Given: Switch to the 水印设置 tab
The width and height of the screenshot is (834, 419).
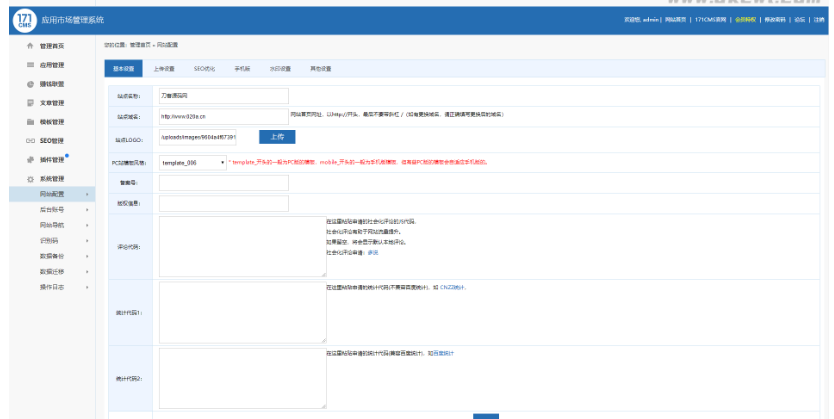Looking at the screenshot, I should pyautogui.click(x=280, y=69).
